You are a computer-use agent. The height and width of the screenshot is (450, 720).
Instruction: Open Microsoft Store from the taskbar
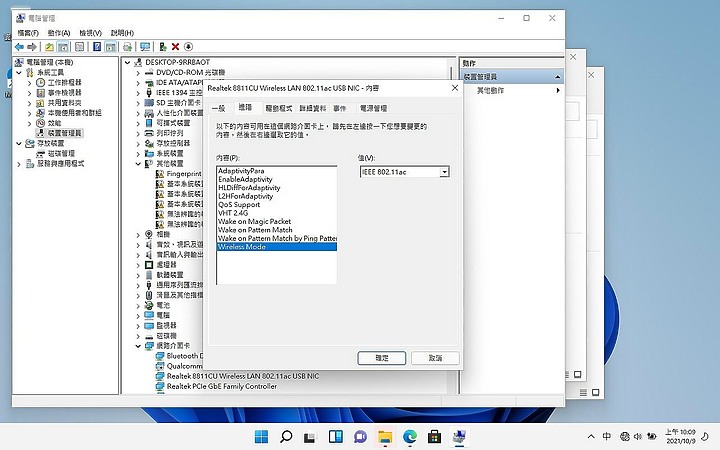click(x=434, y=436)
